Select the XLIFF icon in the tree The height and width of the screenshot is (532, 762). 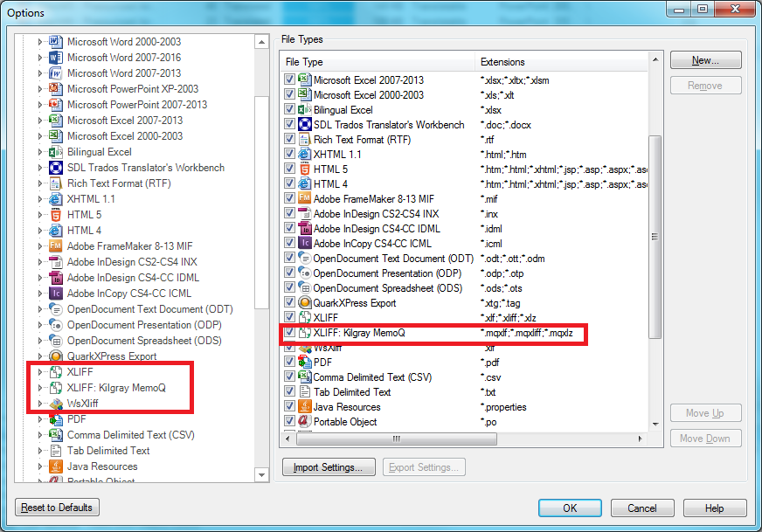[x=56, y=372]
